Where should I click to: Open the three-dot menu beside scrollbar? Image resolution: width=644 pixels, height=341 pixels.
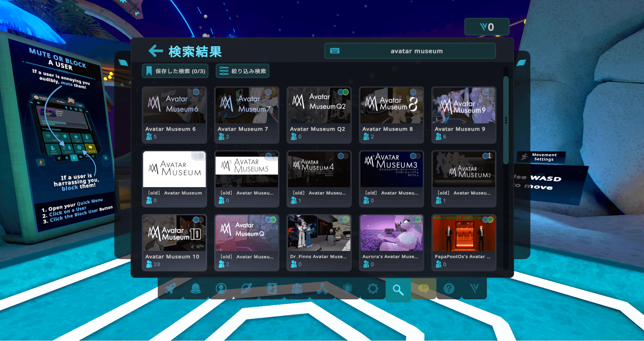click(x=506, y=120)
